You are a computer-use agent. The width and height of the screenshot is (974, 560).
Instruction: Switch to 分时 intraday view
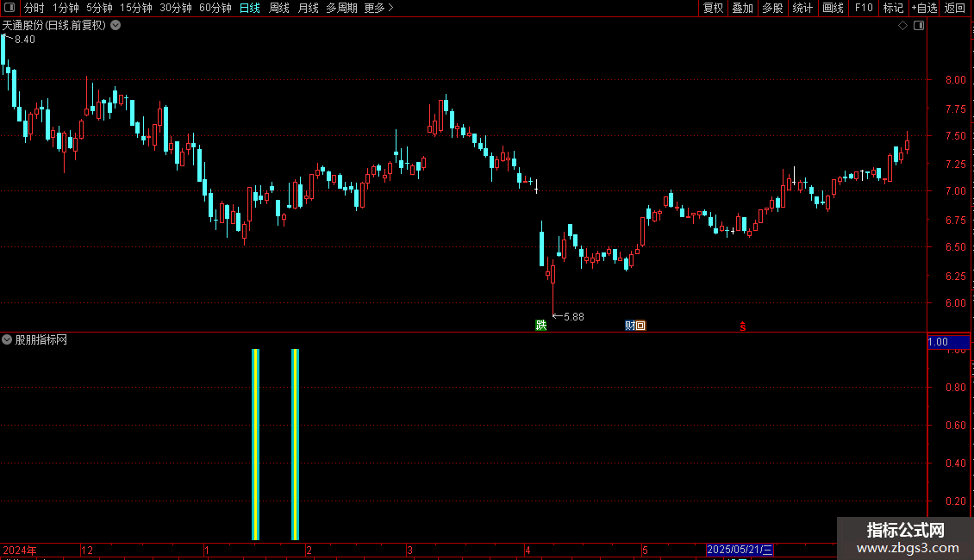[x=34, y=8]
